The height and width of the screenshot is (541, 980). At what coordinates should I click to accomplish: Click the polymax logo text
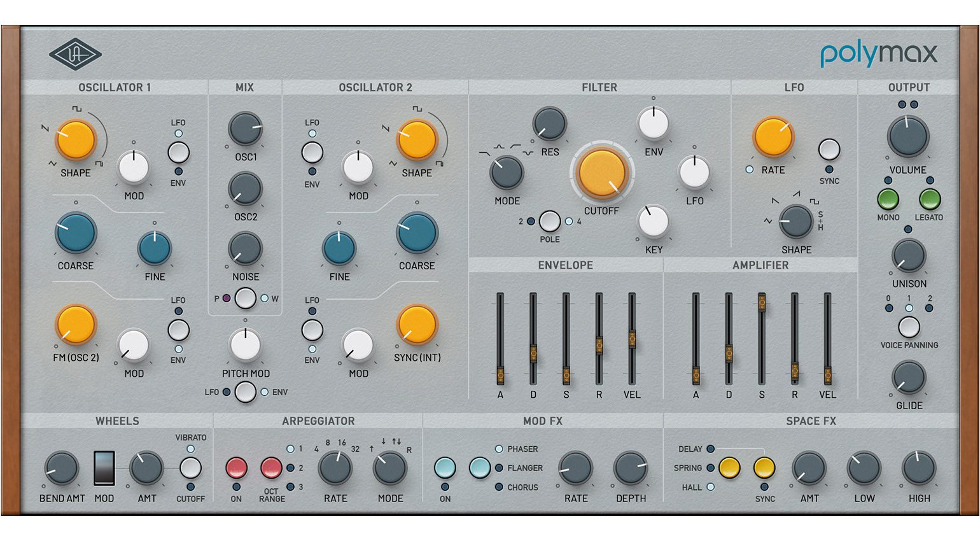(879, 55)
